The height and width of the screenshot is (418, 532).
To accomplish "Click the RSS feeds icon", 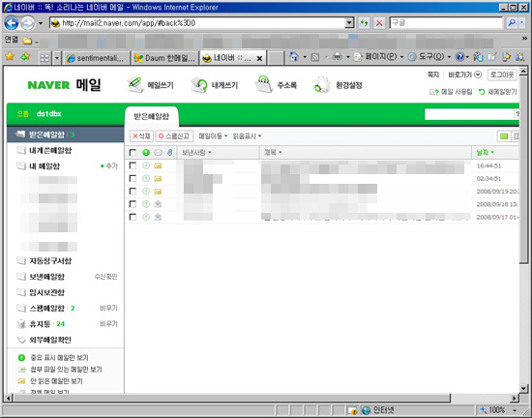I will coord(315,57).
